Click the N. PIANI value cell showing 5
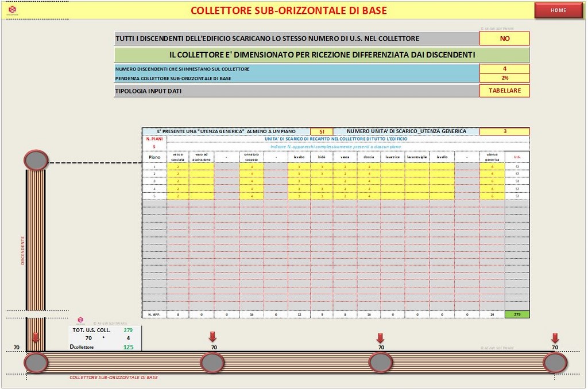The height and width of the screenshot is (389, 588). [x=154, y=147]
